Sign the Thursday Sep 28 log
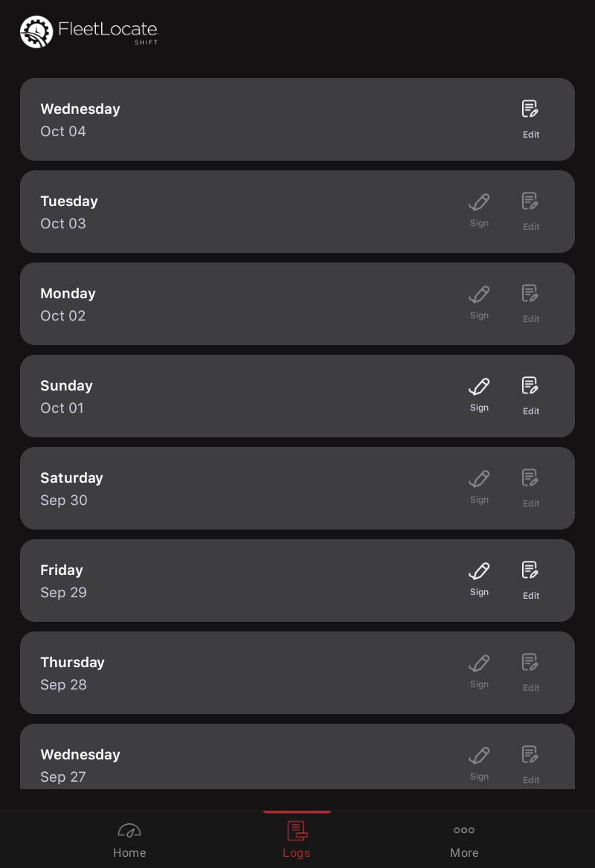The width and height of the screenshot is (595, 868). 479,672
